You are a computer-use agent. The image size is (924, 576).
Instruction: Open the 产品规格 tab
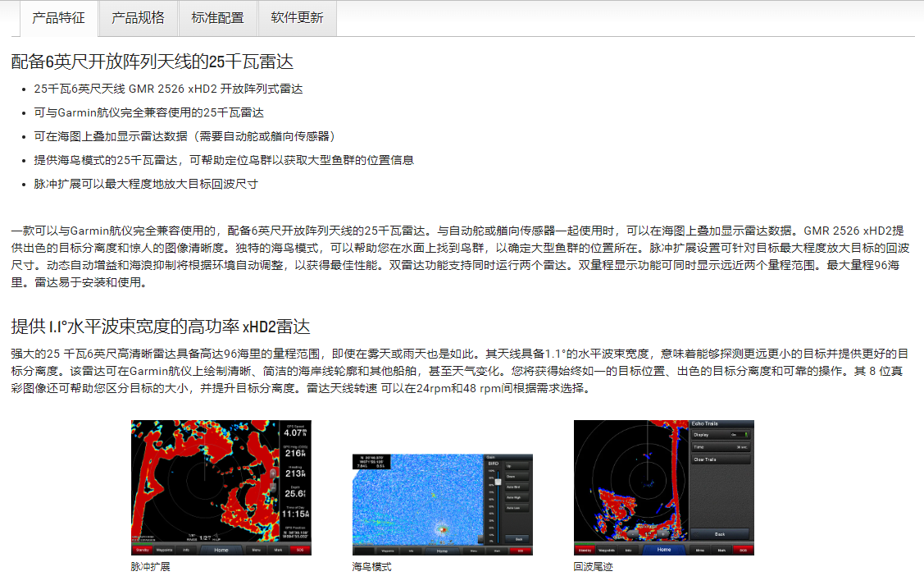tap(139, 18)
